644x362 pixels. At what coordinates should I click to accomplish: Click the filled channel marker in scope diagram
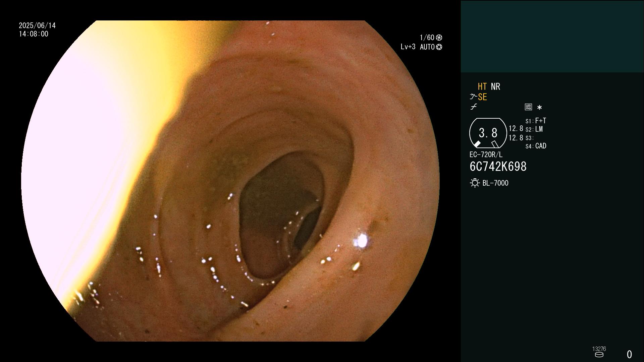pos(477,144)
